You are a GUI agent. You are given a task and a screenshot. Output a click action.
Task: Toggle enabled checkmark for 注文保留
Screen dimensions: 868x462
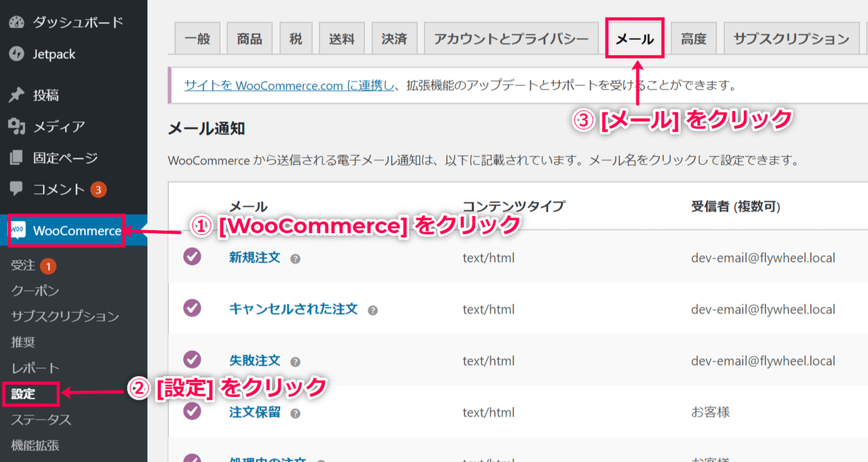pyautogui.click(x=193, y=411)
